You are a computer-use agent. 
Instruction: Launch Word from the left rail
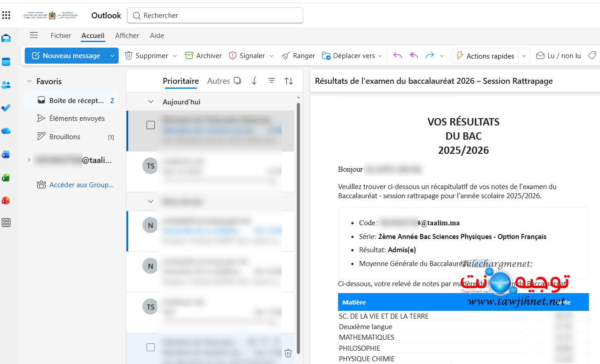pos(6,154)
